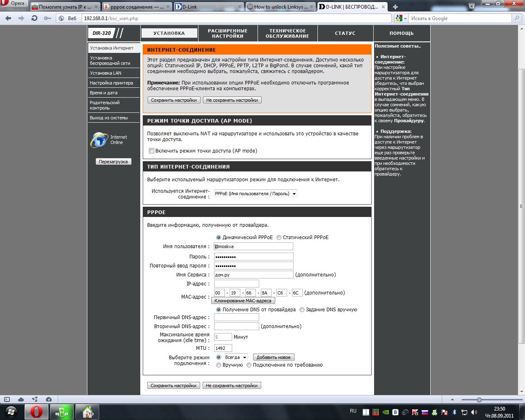Click the Имя пользователя input field
The height and width of the screenshot is (420, 525).
[x=253, y=247]
